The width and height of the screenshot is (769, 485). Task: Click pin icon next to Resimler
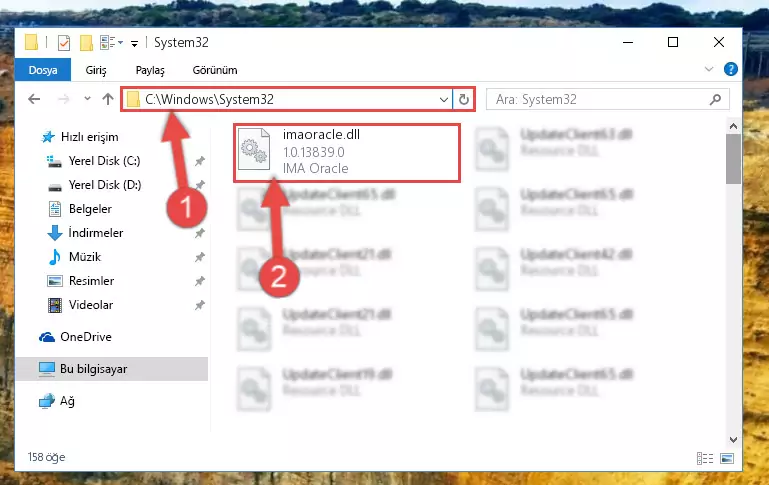point(200,281)
